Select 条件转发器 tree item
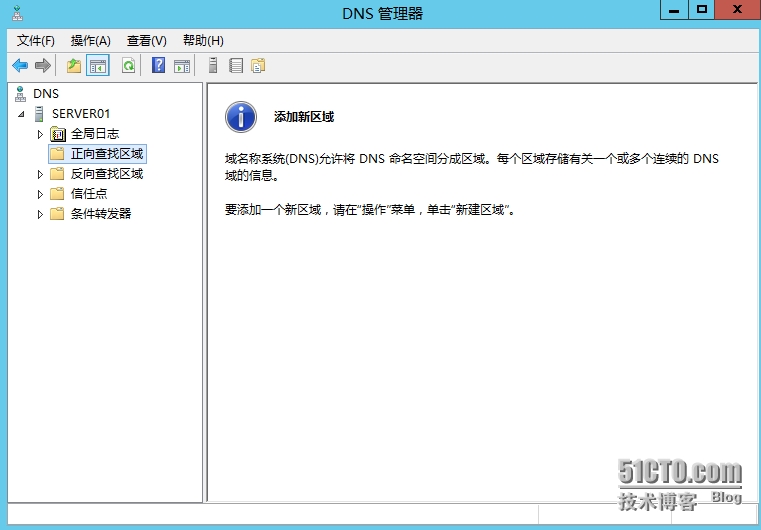Image resolution: width=761 pixels, height=530 pixels. coord(101,214)
